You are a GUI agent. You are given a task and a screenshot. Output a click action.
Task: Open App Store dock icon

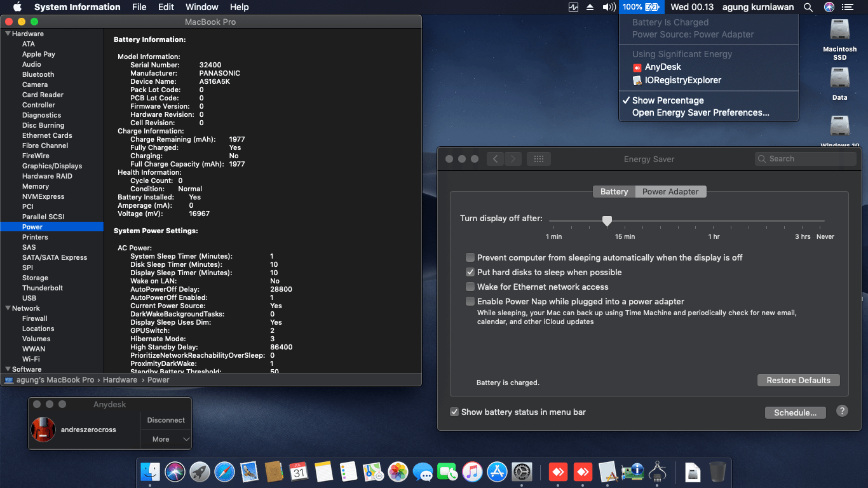pyautogui.click(x=497, y=471)
